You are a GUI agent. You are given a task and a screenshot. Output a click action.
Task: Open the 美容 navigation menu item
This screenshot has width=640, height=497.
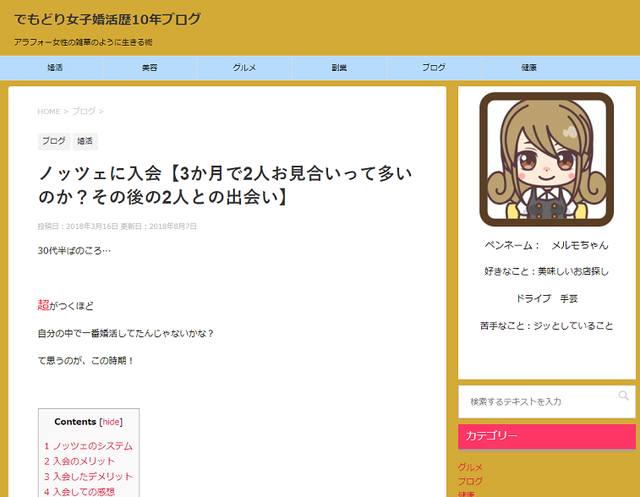pyautogui.click(x=150, y=68)
